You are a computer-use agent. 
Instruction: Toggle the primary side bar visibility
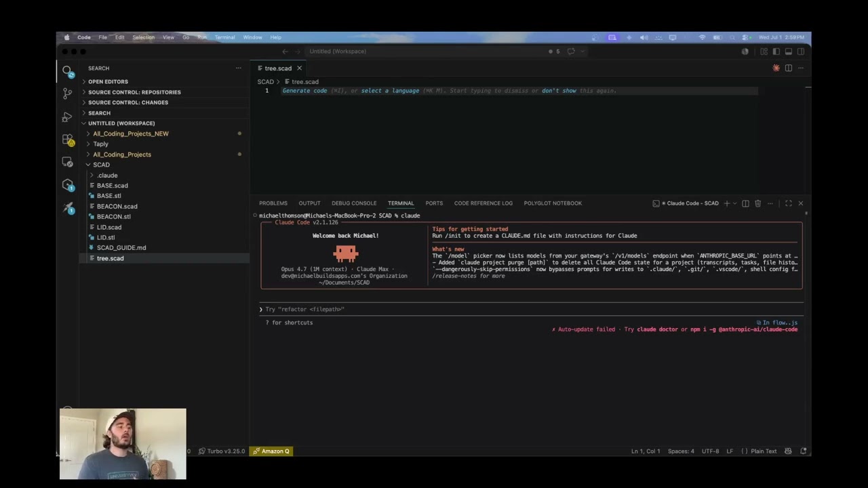pyautogui.click(x=776, y=52)
